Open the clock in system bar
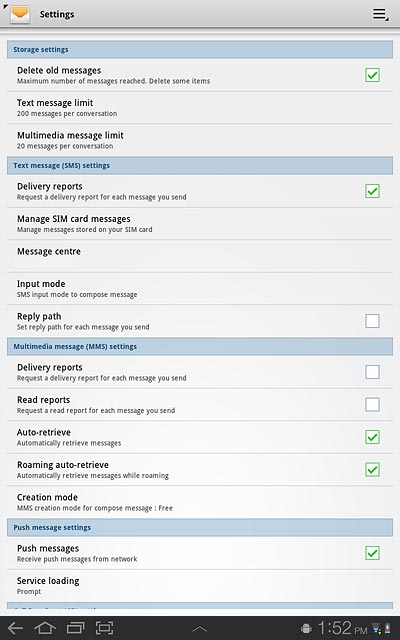The image size is (400, 640). tap(342, 628)
